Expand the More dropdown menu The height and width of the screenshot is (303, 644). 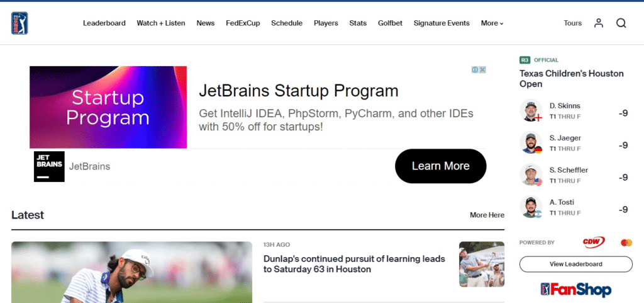click(492, 23)
